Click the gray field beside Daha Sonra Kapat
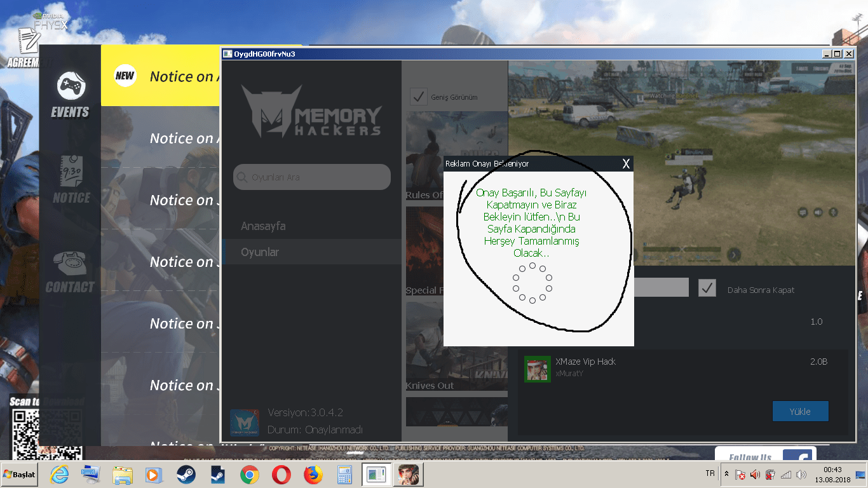This screenshot has height=488, width=868. [x=661, y=287]
